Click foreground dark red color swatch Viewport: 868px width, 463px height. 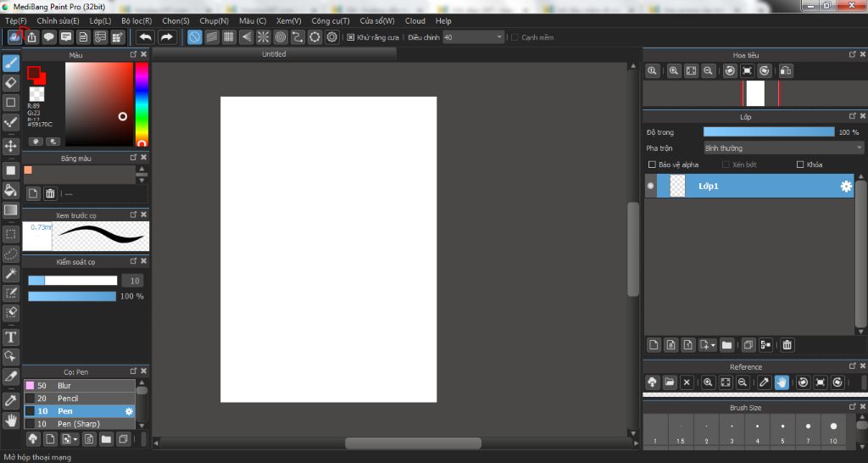[34, 73]
